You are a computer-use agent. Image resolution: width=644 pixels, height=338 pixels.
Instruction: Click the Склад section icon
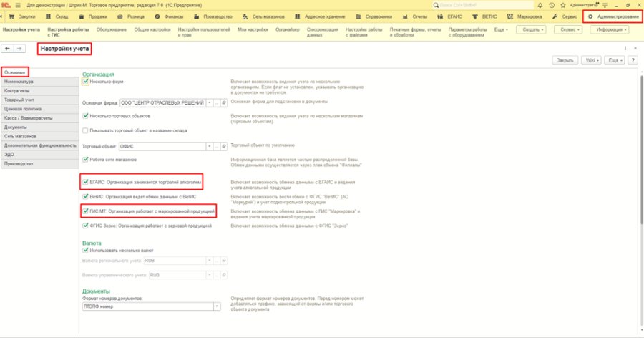48,17
